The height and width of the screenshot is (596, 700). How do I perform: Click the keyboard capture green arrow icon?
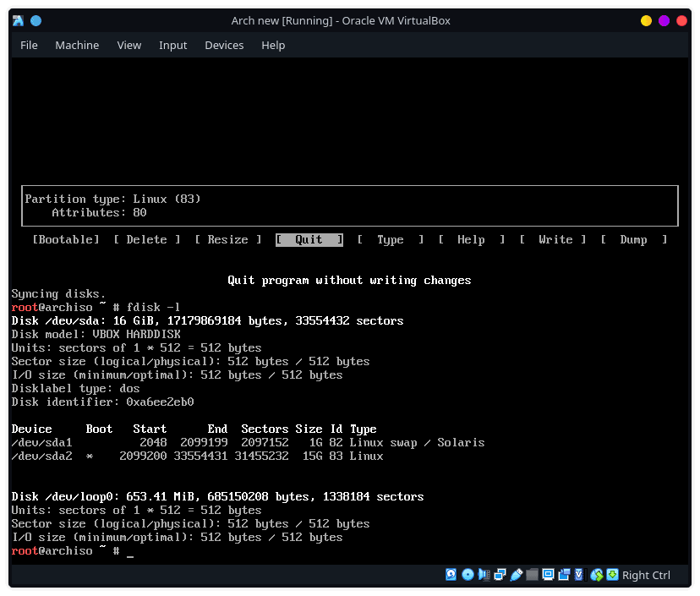pos(612,575)
